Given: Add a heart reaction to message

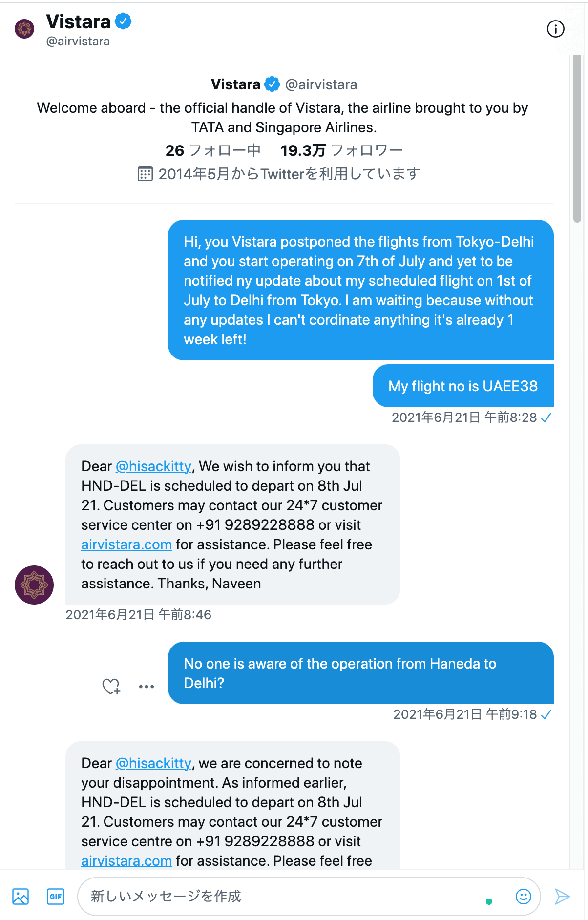Looking at the screenshot, I should 111,686.
